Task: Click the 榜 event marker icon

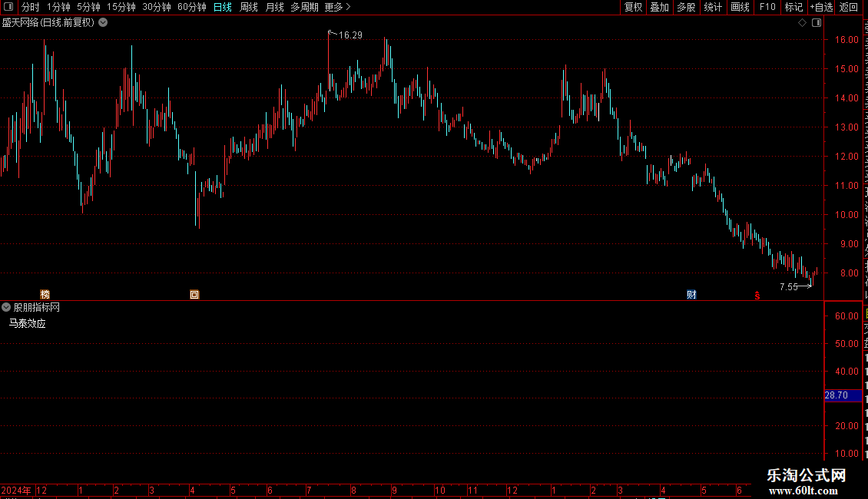Action: (x=45, y=294)
